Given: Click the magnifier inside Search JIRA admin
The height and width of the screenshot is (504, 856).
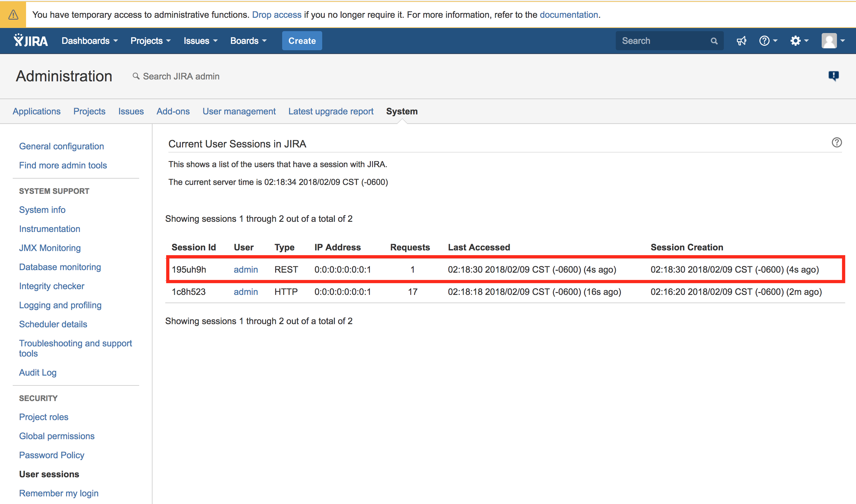Looking at the screenshot, I should (x=136, y=76).
